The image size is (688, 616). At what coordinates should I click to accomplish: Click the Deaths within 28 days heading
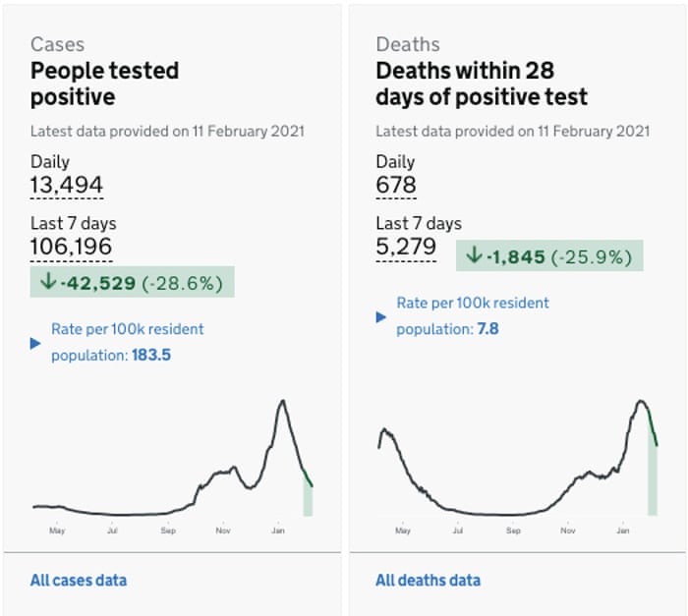(x=482, y=84)
